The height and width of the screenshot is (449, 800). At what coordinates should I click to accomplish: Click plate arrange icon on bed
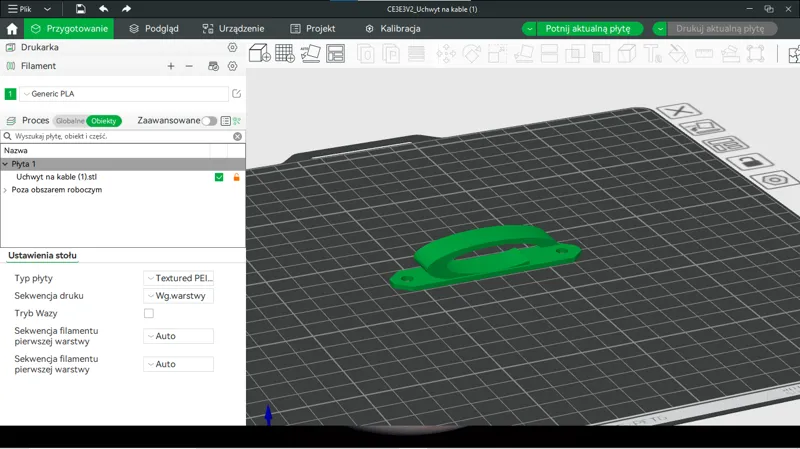(726, 144)
